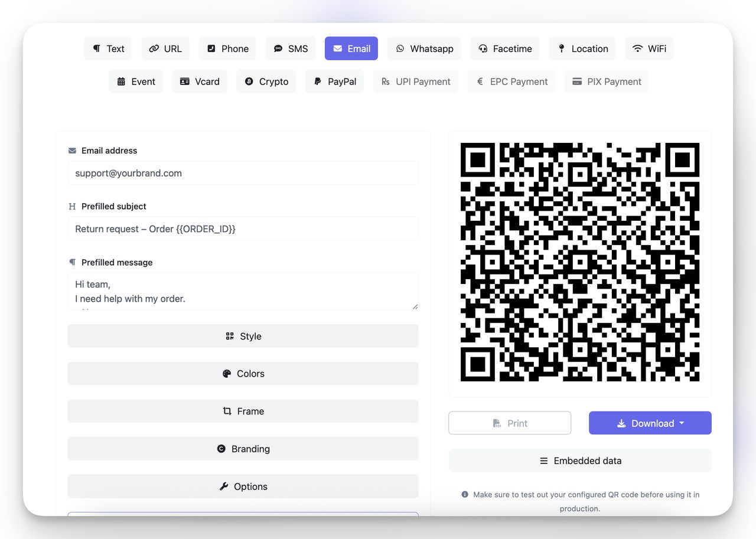
Task: Expand the Options section
Action: click(x=243, y=486)
